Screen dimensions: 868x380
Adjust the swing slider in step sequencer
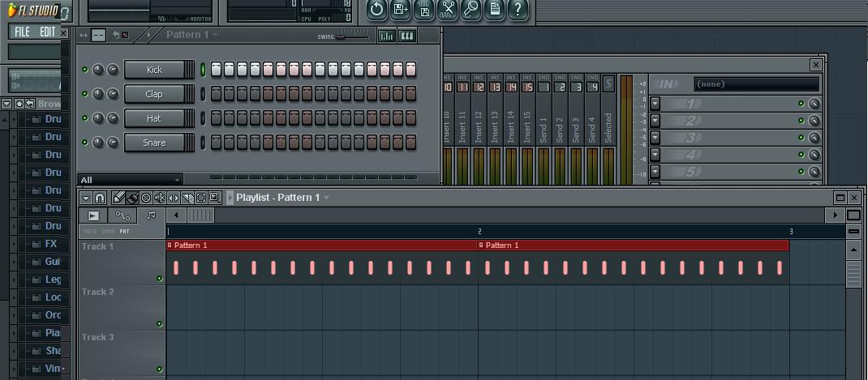[341, 36]
